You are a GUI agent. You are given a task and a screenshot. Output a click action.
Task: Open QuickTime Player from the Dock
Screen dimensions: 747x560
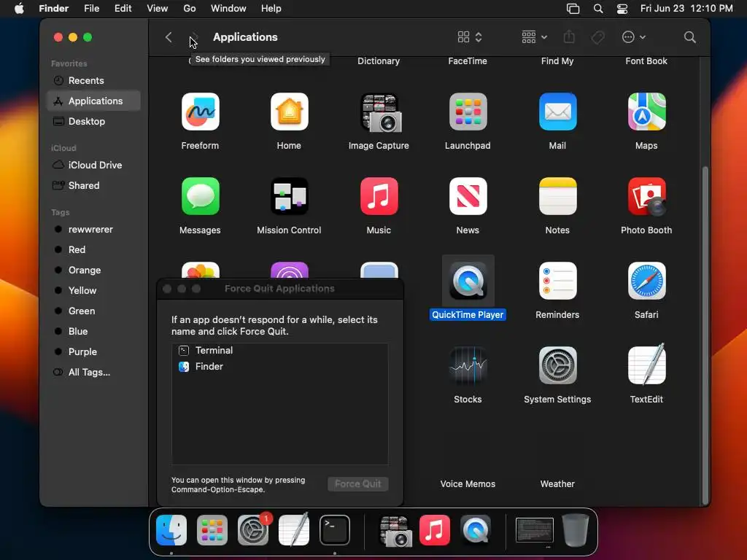[476, 529]
